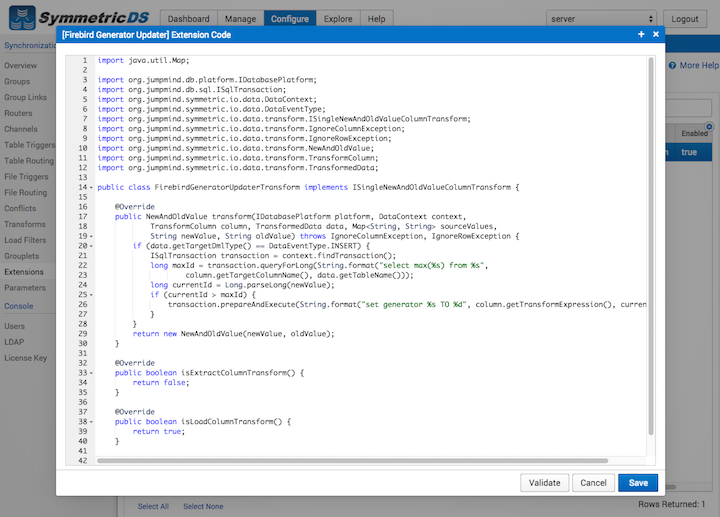The image size is (720, 517).
Task: Open Extensions in the sidebar
Action: click(24, 272)
